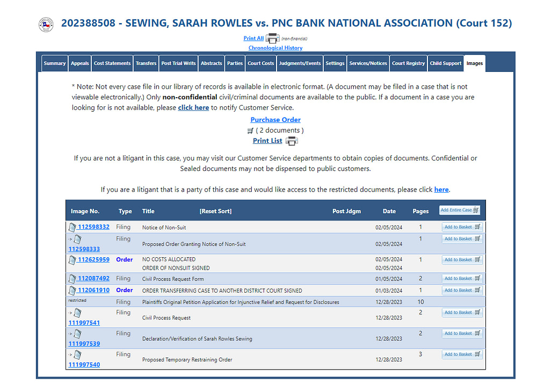The width and height of the screenshot is (537, 392).
Task: Click the shopping cart icon near 2 documents
Action: tap(250, 130)
